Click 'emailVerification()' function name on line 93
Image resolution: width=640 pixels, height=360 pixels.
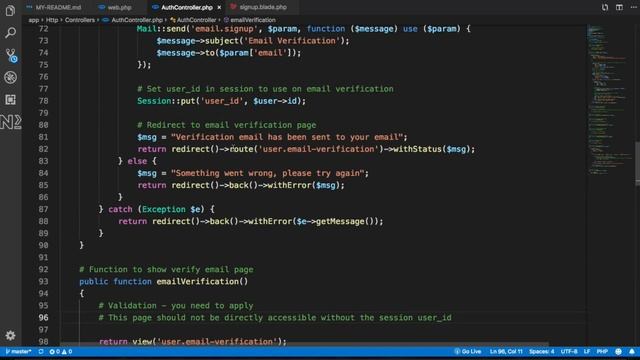(202, 281)
